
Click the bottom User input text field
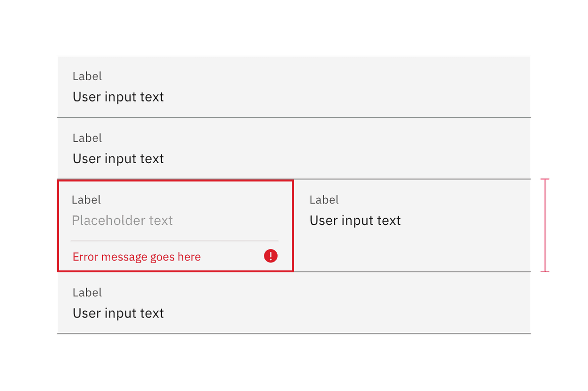pos(118,313)
